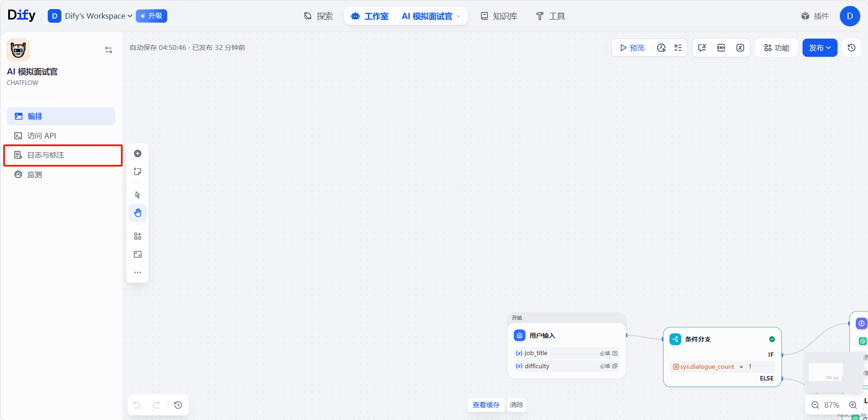Go to the 知识库 knowledge tab
The width and height of the screenshot is (868, 420).
point(499,16)
